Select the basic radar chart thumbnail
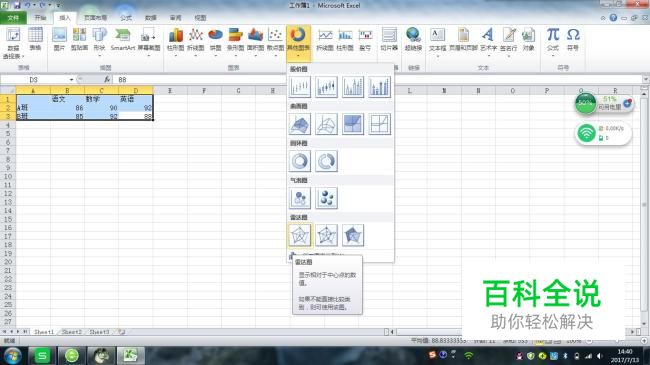Viewport: 650px width, 365px height. (300, 235)
